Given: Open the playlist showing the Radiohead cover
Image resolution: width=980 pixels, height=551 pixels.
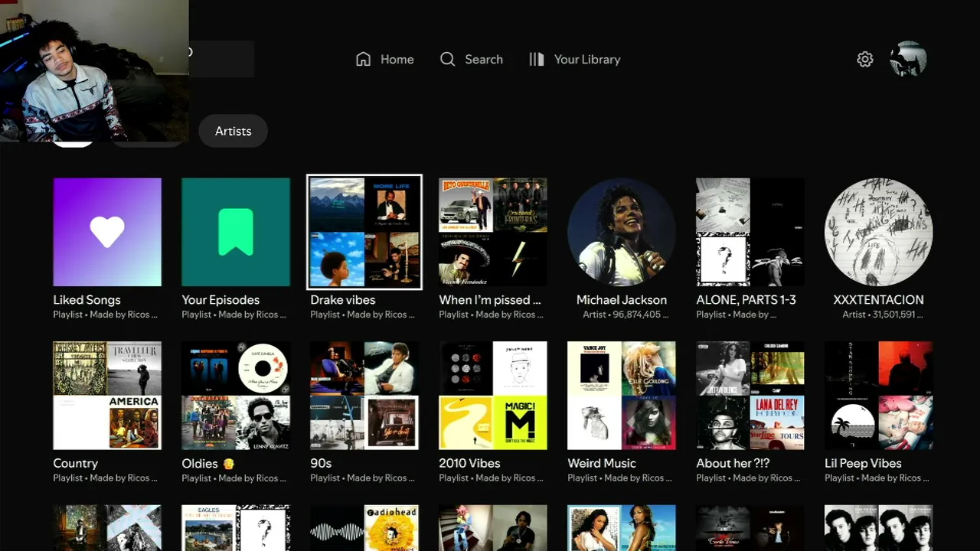Looking at the screenshot, I should coord(364,528).
